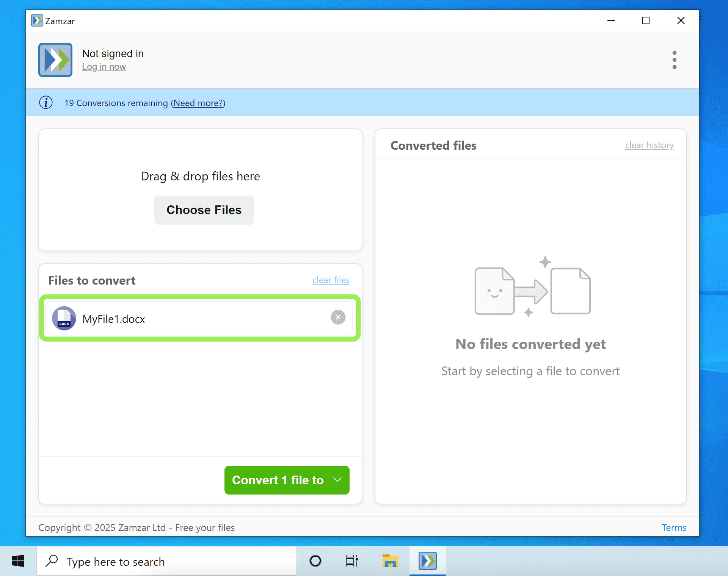Click the taskbar search field
The height and width of the screenshot is (576, 728).
point(167,561)
